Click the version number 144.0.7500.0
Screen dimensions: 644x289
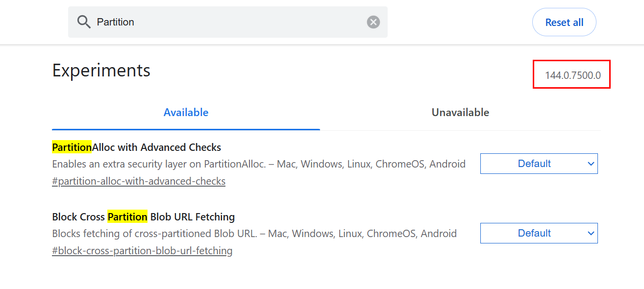coord(572,75)
